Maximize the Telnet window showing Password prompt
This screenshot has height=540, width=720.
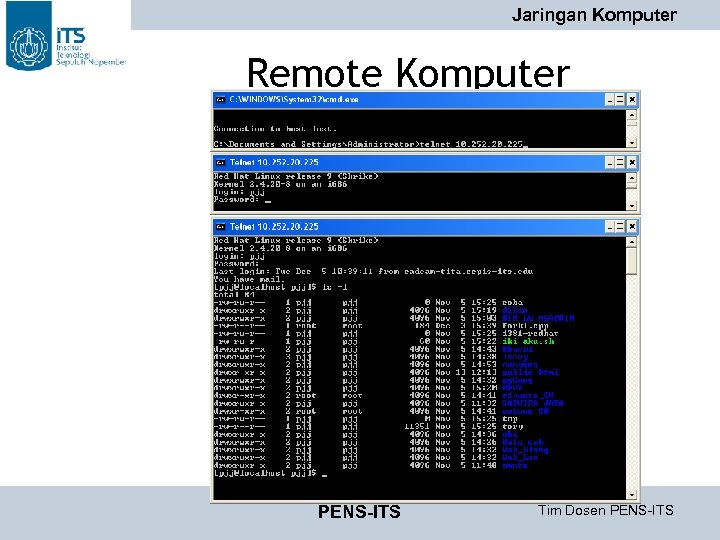[x=620, y=163]
